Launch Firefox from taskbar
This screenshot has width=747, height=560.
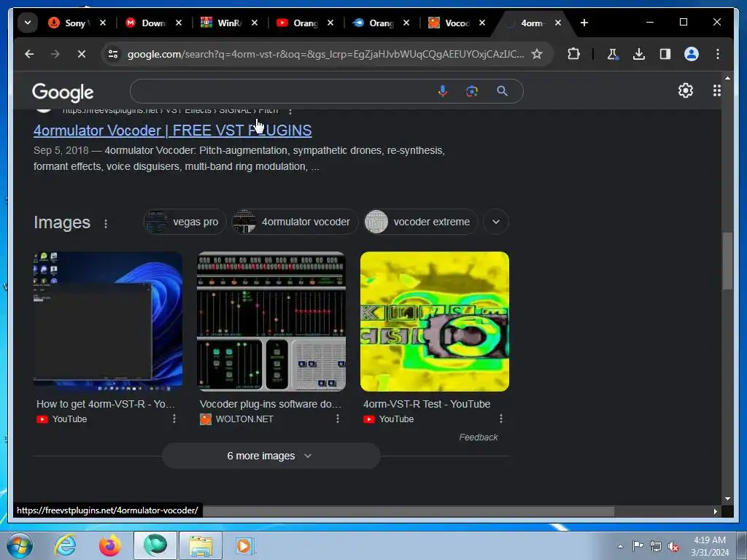pyautogui.click(x=110, y=545)
